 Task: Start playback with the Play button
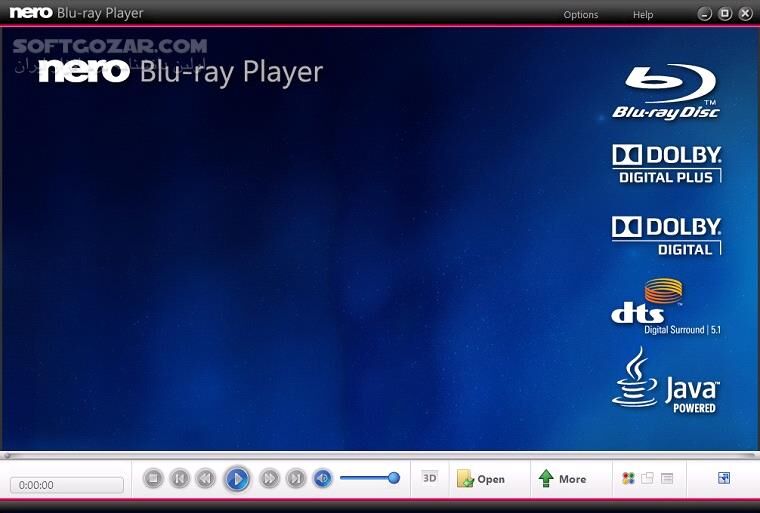tap(237, 479)
